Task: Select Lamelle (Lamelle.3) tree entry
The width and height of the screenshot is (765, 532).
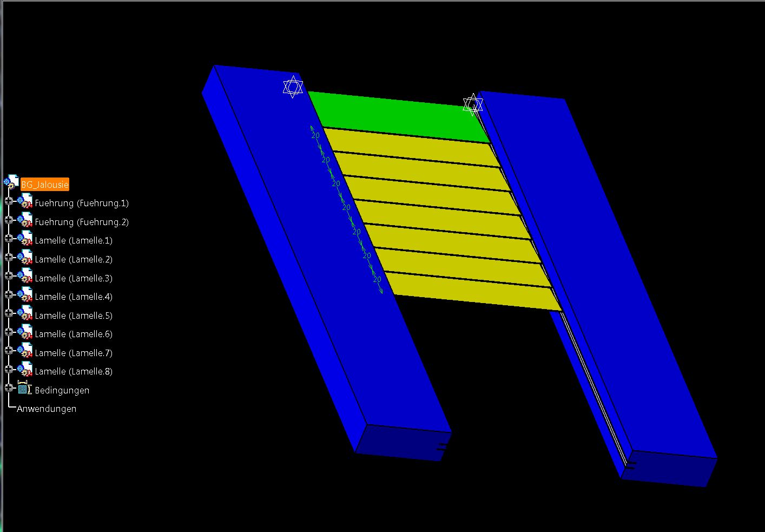Action: click(x=74, y=278)
